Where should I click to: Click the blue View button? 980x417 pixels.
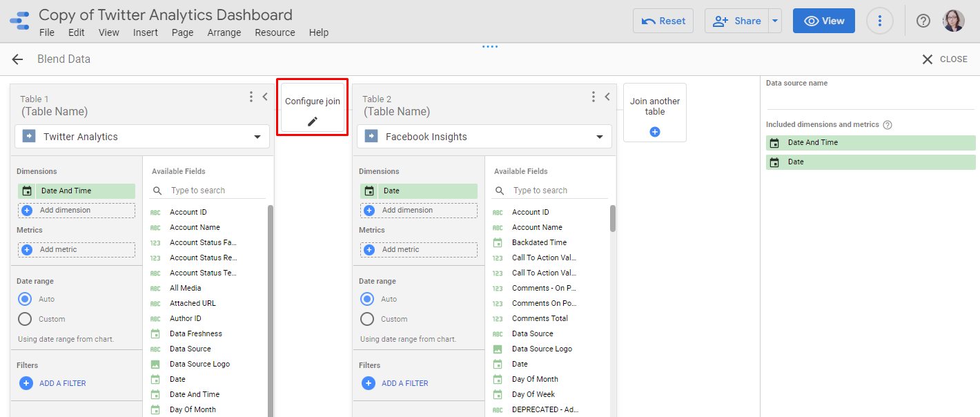(824, 21)
